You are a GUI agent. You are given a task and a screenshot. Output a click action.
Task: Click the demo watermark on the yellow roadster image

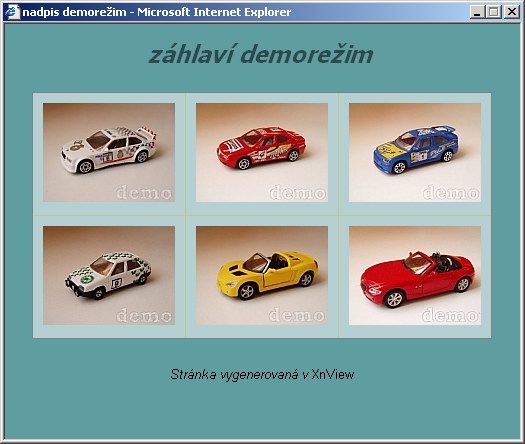[x=297, y=315]
